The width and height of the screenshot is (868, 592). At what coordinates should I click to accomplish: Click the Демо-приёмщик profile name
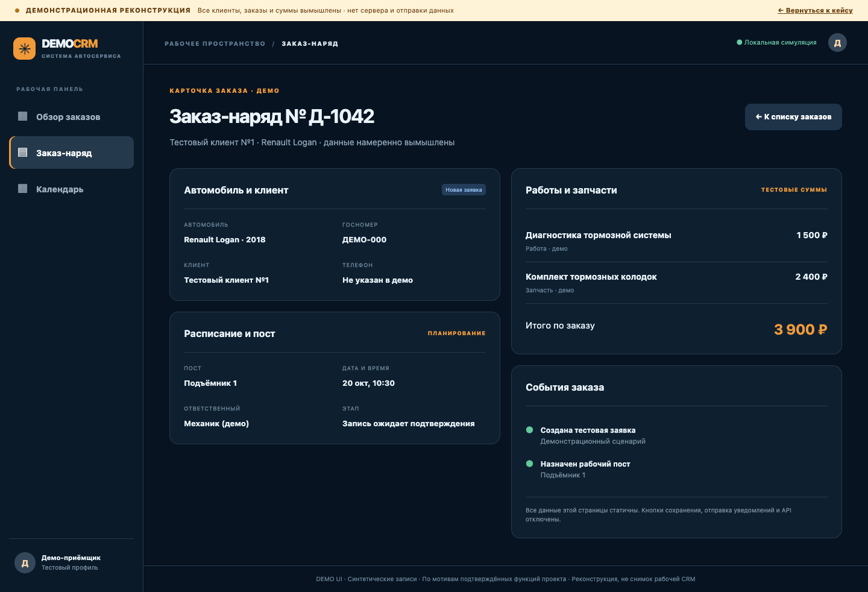click(x=71, y=558)
